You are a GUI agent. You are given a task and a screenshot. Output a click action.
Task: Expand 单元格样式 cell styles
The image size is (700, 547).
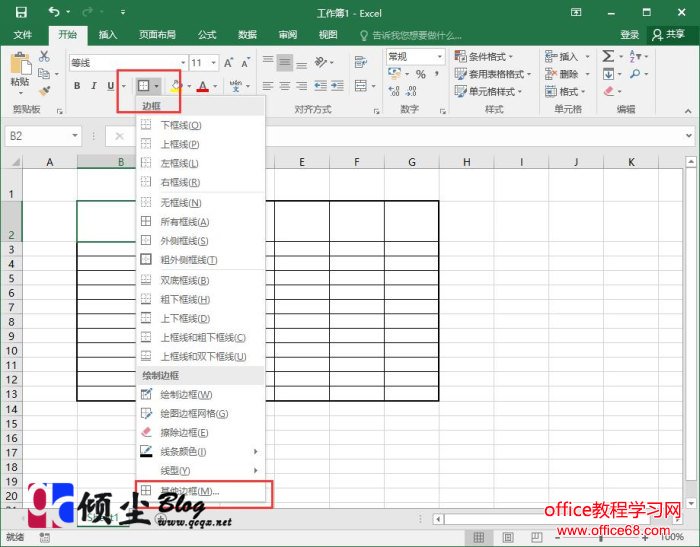click(x=488, y=92)
